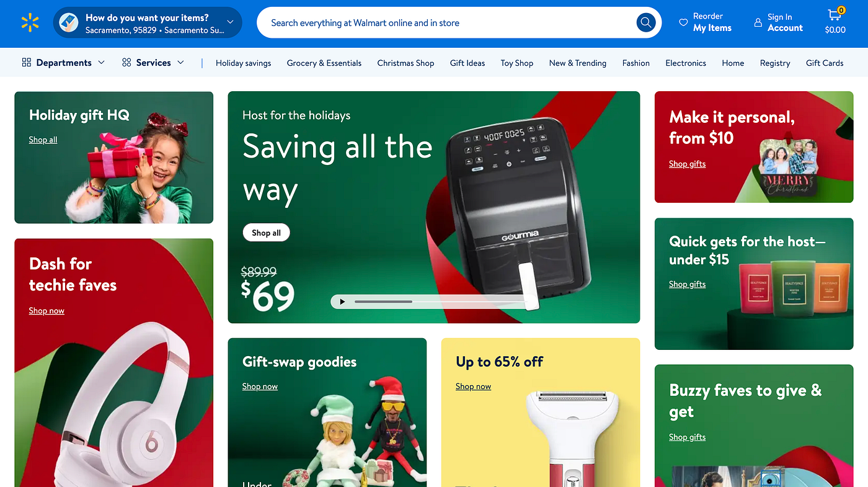Click the heart Reorder My Items icon

pos(683,22)
